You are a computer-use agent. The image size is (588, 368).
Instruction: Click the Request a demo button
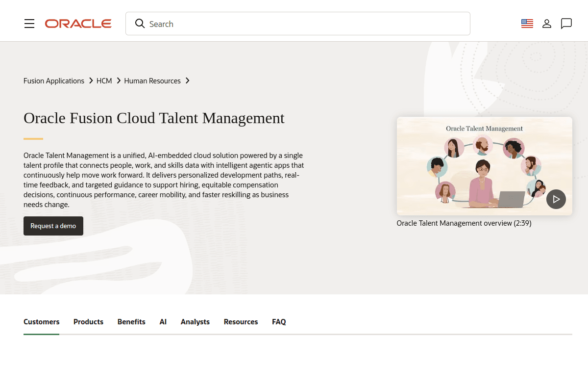tap(53, 226)
